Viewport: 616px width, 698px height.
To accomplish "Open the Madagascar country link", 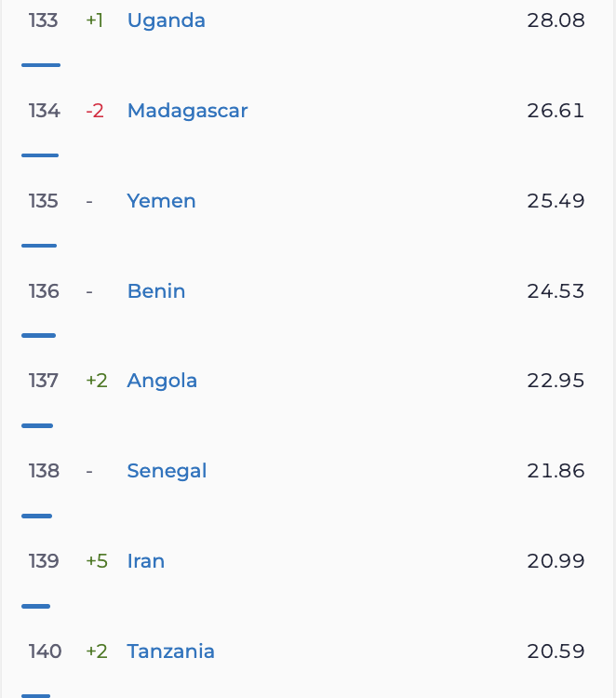I will (187, 111).
